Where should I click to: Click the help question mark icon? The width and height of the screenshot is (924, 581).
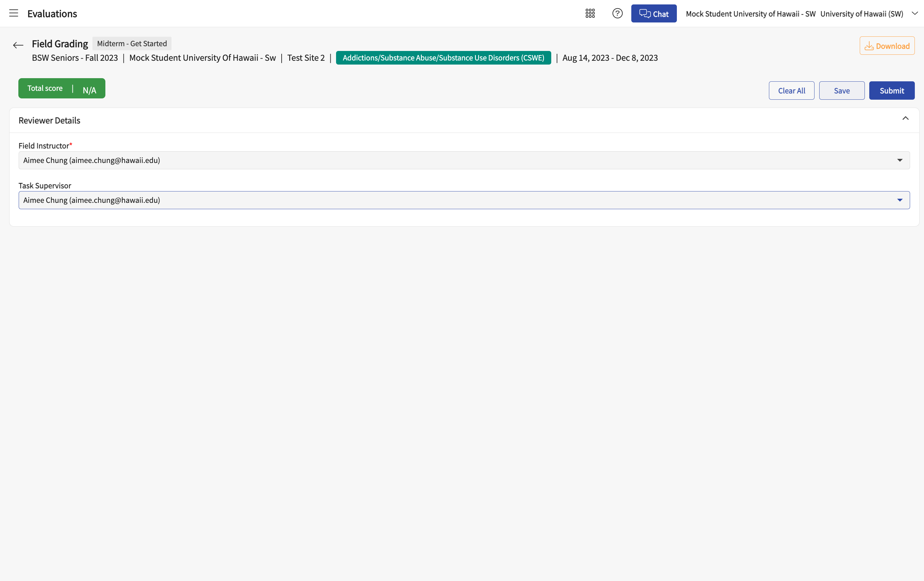617,13
